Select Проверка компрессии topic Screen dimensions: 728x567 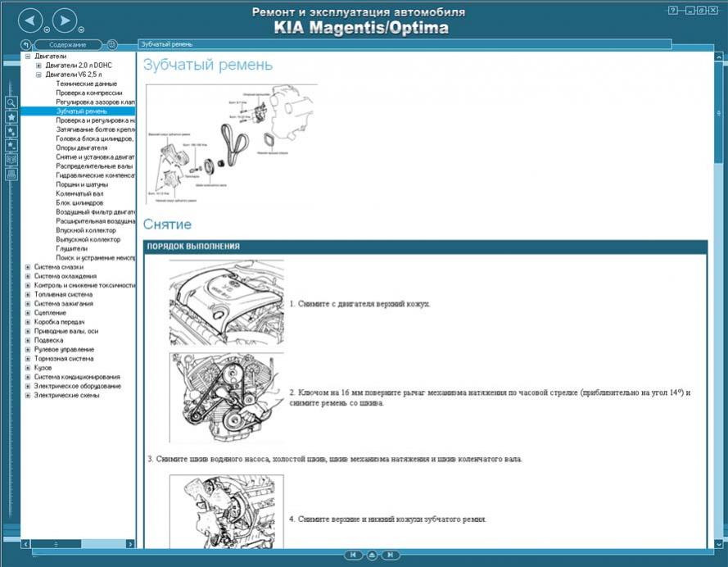click(x=89, y=93)
